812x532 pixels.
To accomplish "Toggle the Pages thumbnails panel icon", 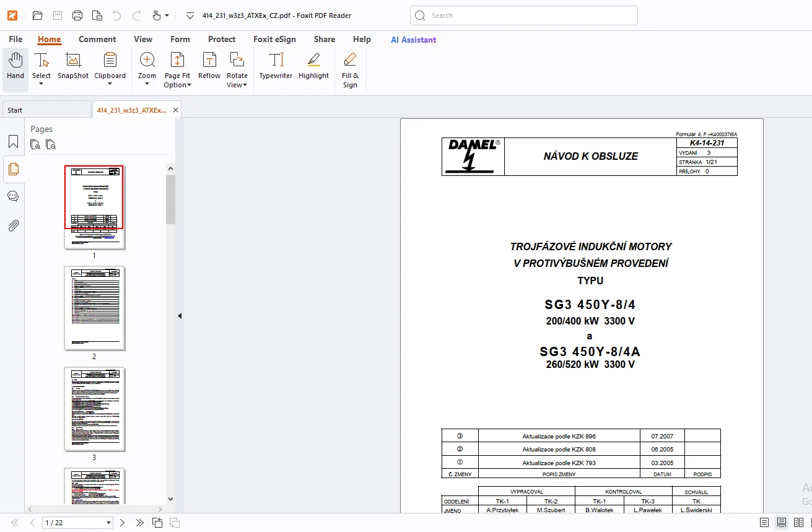I will (13, 169).
